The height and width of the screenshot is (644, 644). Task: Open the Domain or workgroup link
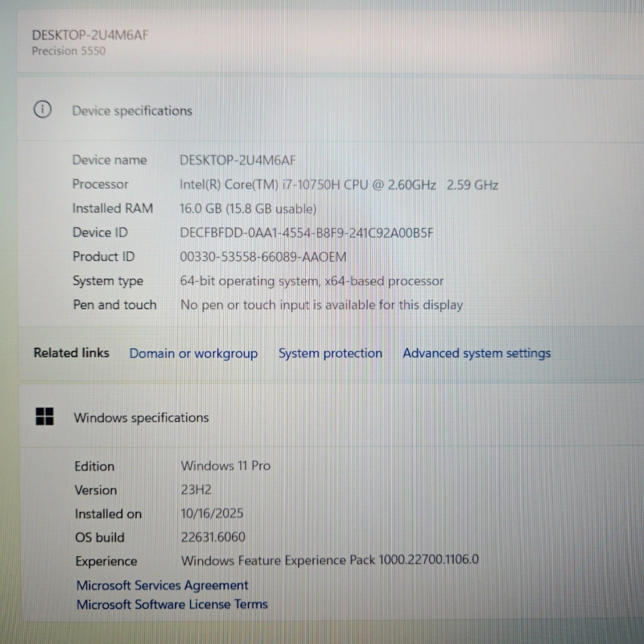tap(193, 353)
